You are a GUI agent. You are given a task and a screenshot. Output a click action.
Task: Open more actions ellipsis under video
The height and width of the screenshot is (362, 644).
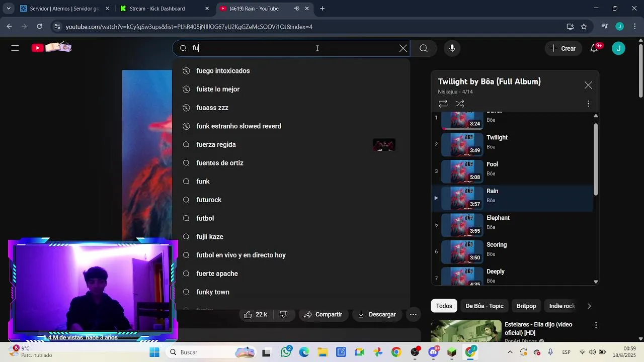click(x=413, y=314)
